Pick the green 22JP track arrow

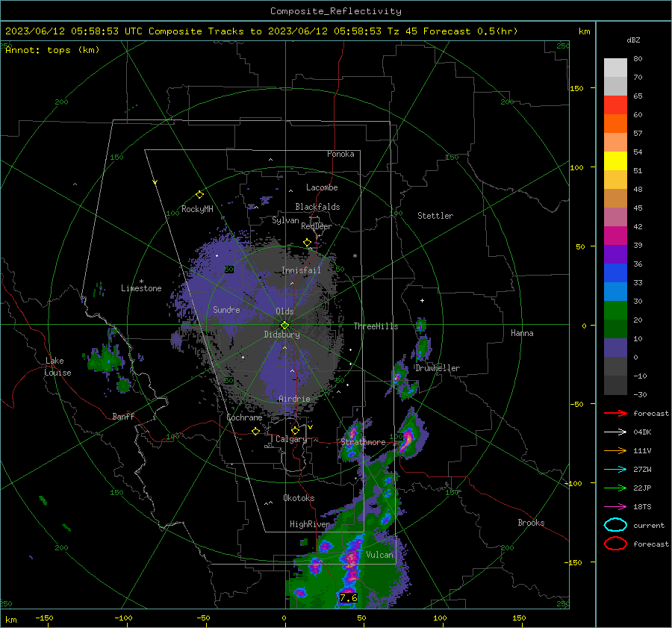tap(615, 488)
